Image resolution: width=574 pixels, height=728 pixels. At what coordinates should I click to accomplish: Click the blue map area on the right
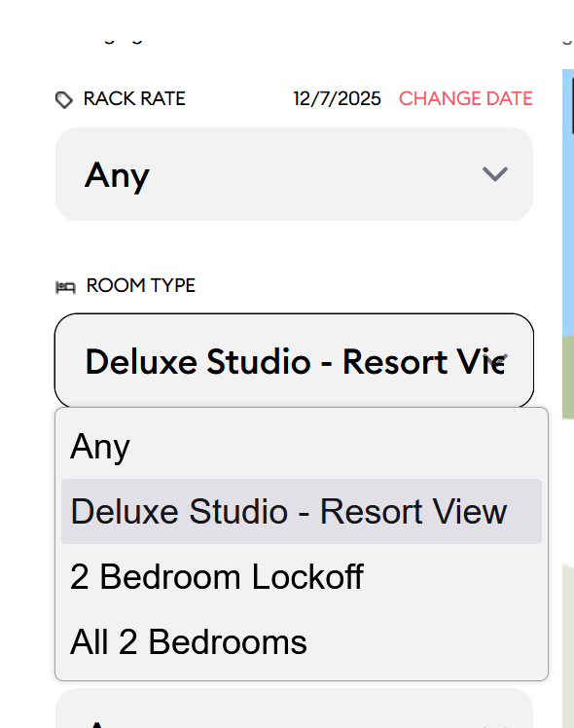(x=568, y=200)
